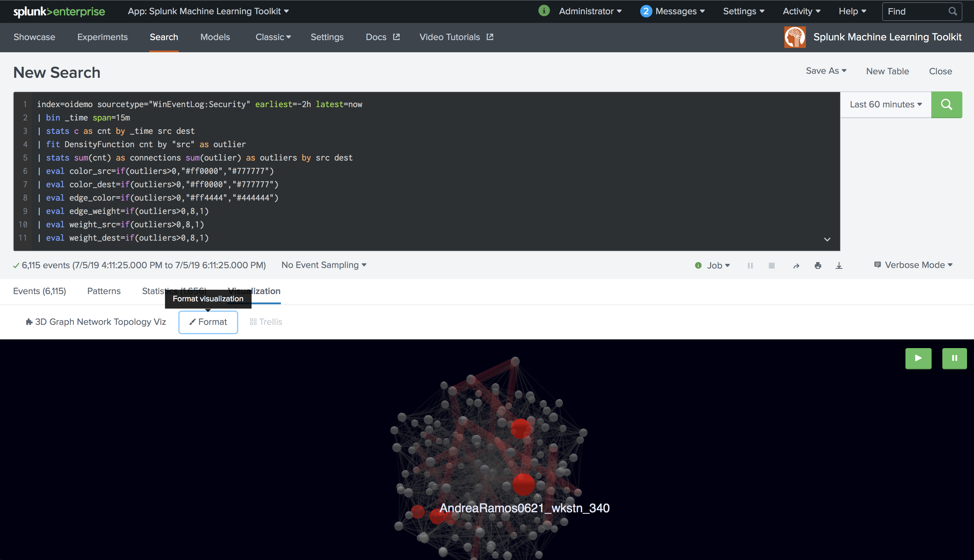The height and width of the screenshot is (560, 974).
Task: Click the Format visualization button
Action: click(x=208, y=322)
